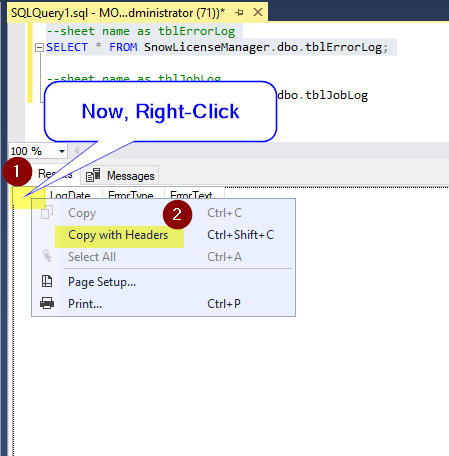Image resolution: width=449 pixels, height=456 pixels.
Task: Click the ErrorType column header
Action: point(133,194)
